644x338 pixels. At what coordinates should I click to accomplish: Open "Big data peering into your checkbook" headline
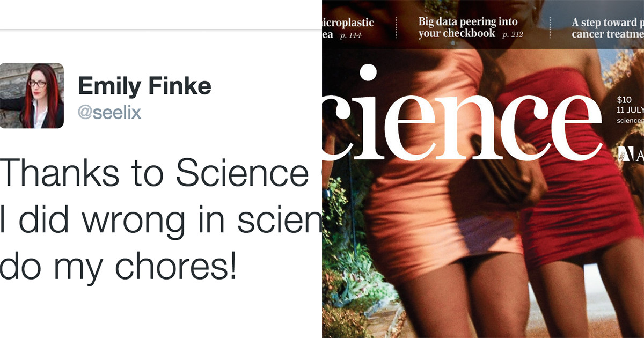pyautogui.click(x=468, y=27)
